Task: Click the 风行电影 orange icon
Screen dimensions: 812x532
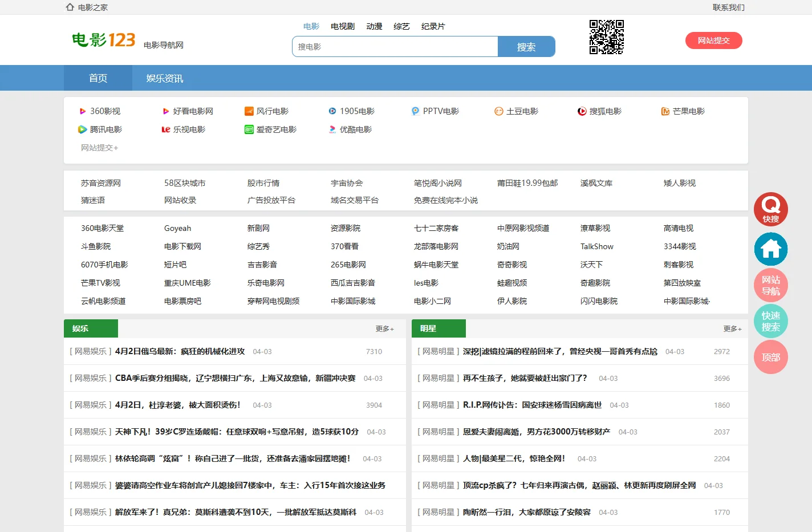Action: click(249, 111)
